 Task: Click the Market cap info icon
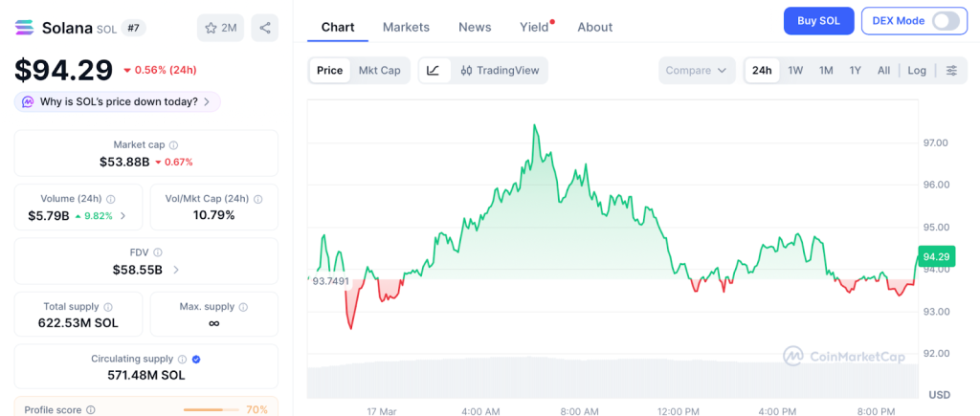(x=173, y=145)
